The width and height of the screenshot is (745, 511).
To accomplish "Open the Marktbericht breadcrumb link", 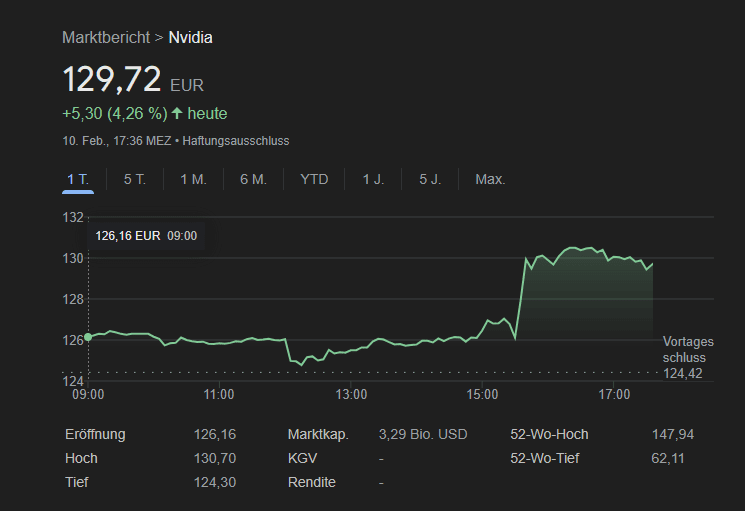I will 105,38.
